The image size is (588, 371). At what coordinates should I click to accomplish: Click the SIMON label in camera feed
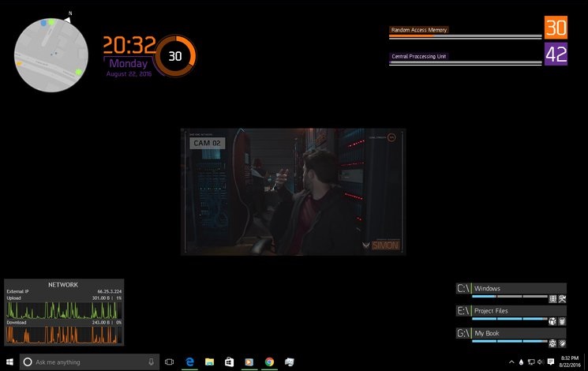[385, 245]
